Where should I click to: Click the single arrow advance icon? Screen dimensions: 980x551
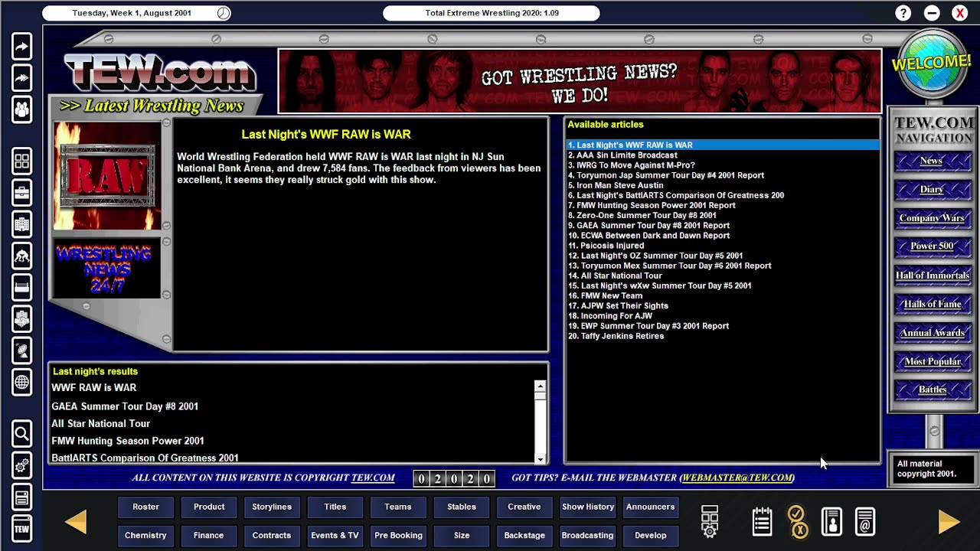(x=21, y=47)
